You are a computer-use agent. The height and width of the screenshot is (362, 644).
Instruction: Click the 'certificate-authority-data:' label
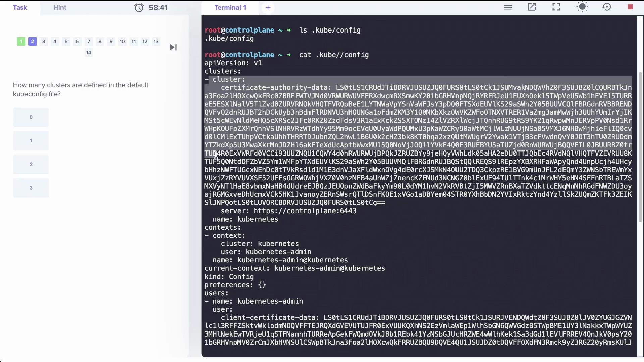(276, 88)
